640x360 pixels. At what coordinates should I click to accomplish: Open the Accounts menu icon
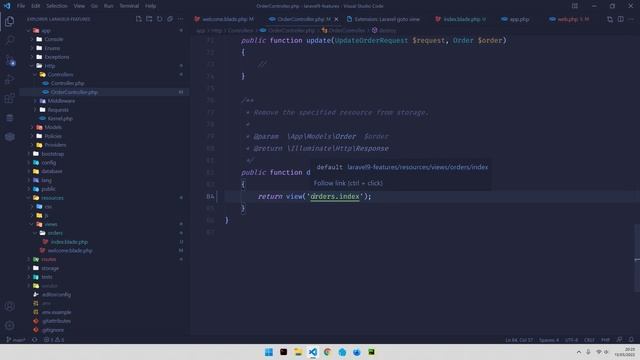[9, 306]
